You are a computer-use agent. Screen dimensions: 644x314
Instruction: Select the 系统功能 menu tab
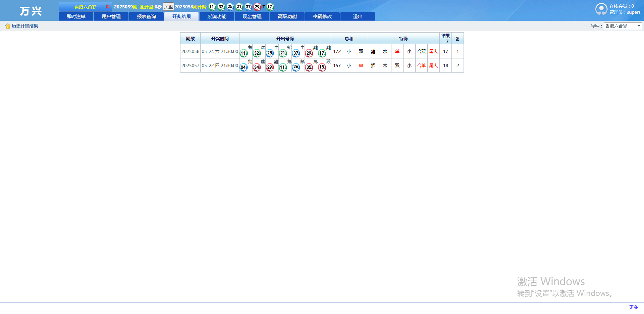point(217,16)
